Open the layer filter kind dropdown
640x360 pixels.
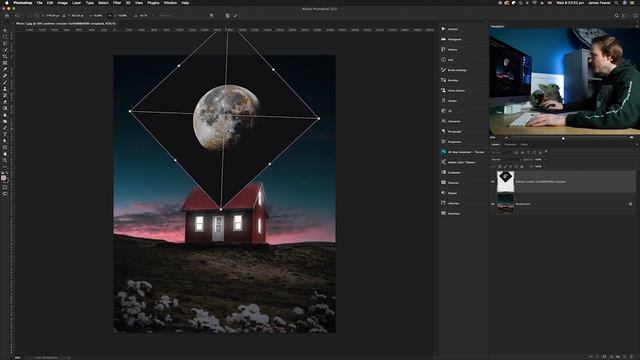(x=503, y=152)
